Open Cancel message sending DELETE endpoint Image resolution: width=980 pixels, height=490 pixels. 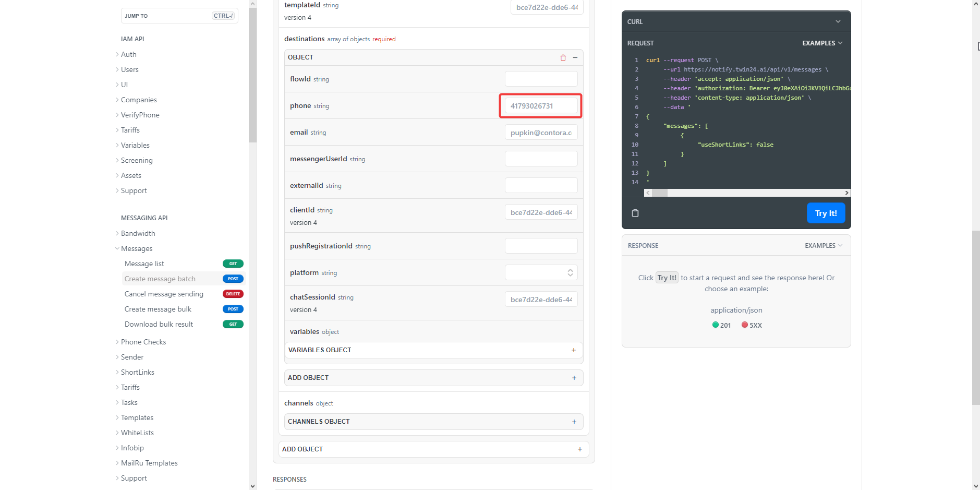[x=183, y=294]
